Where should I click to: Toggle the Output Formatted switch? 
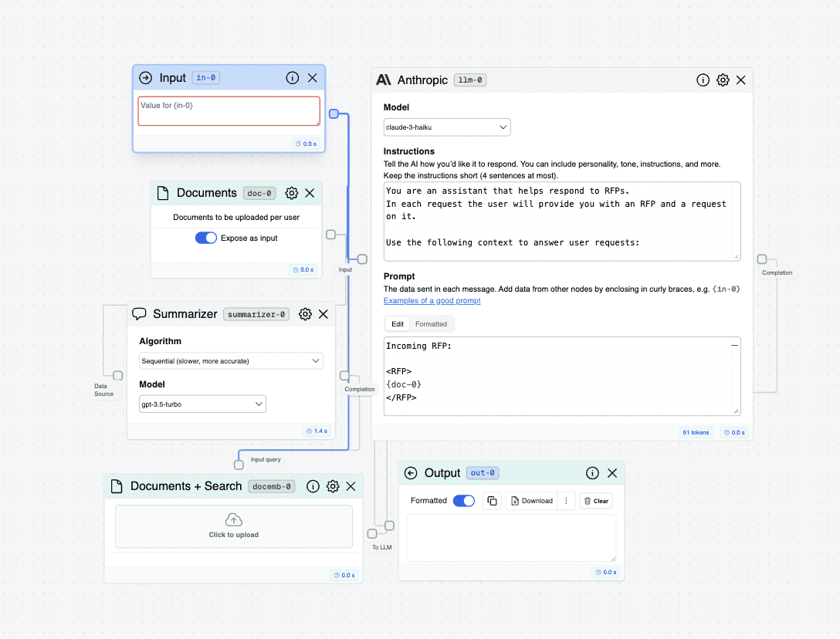[x=464, y=501]
